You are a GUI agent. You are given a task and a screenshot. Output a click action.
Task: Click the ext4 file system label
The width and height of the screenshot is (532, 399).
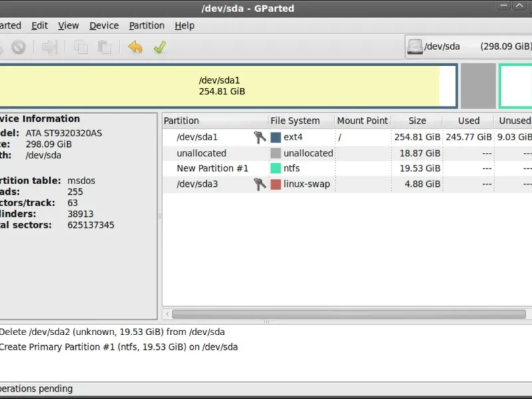click(293, 137)
